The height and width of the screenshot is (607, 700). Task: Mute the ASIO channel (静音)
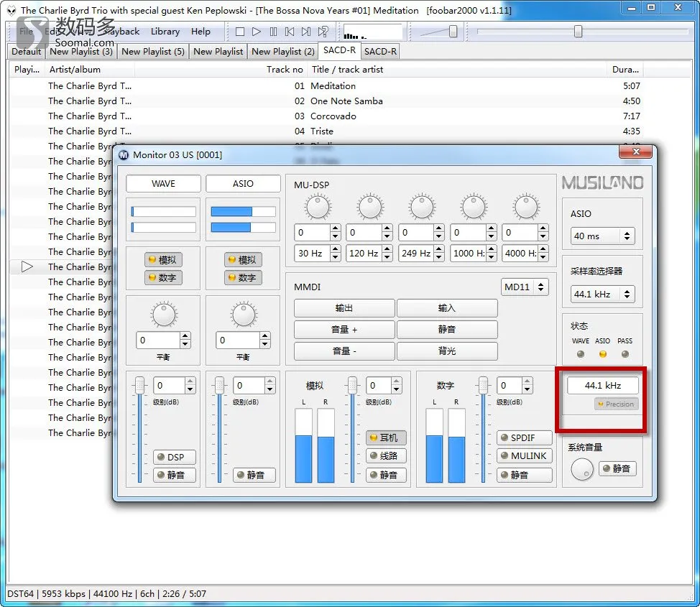pyautogui.click(x=254, y=475)
